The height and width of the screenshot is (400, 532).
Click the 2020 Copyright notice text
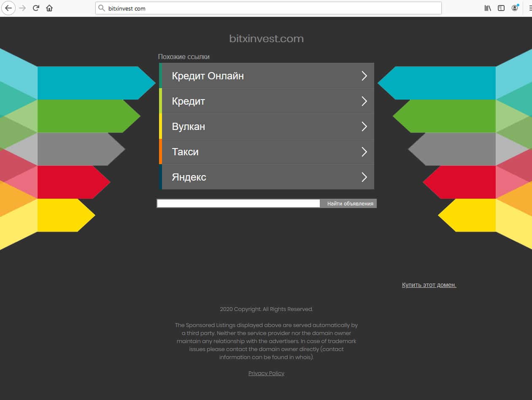coord(266,309)
